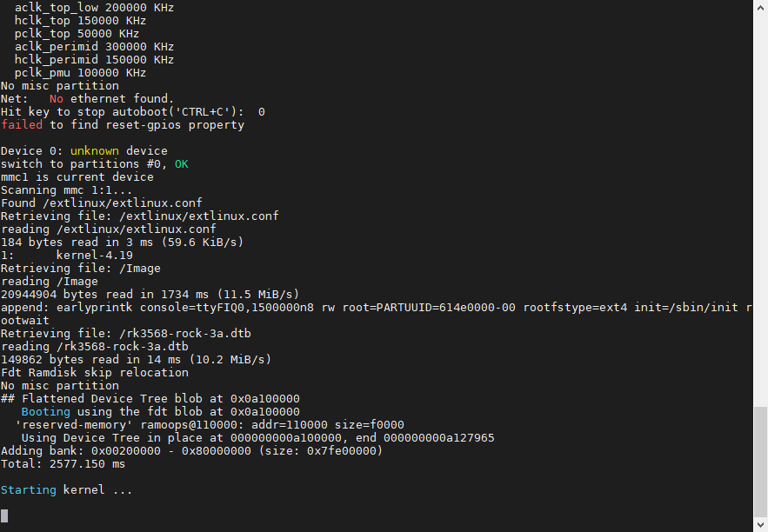Click the 'aclk_perimid 300000 KHz' line
The image size is (768, 532).
94,47
